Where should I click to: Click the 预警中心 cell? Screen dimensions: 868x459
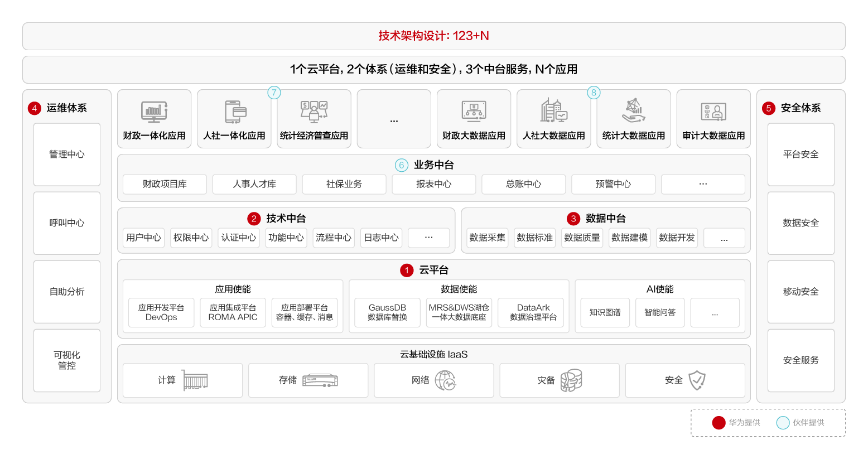pos(614,184)
